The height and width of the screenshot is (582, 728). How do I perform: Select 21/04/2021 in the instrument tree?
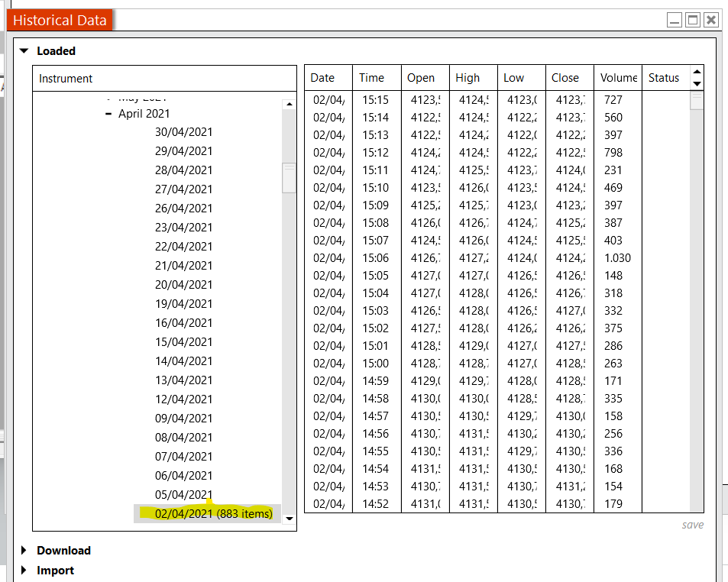tap(183, 266)
